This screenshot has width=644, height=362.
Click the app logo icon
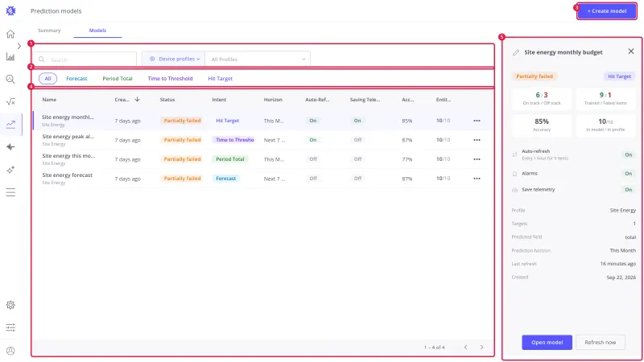pos(10,11)
